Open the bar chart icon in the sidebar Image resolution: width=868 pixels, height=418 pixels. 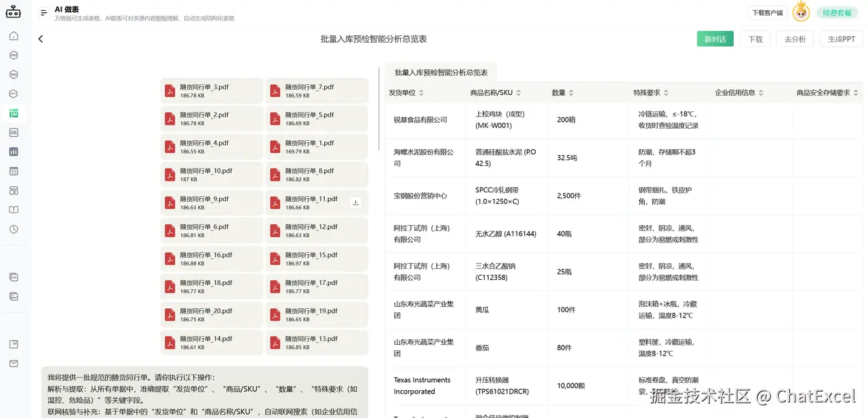coord(14,152)
